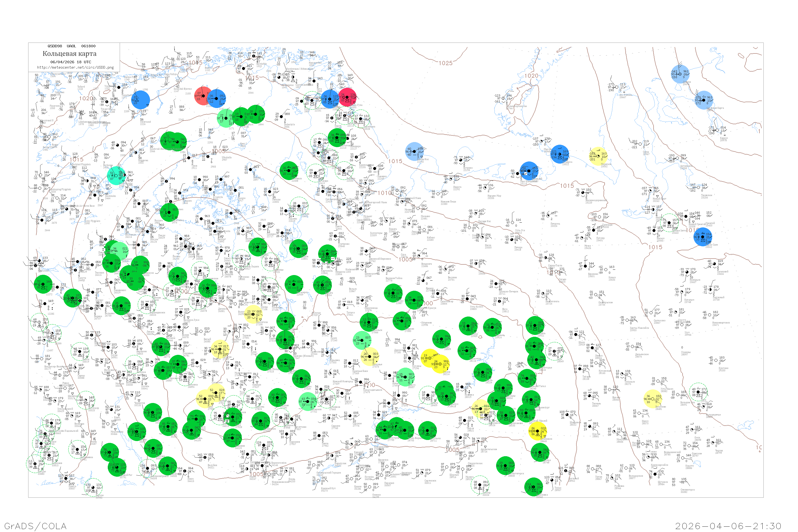The height and width of the screenshot is (532, 798).
Task: Select the turquoise station circle in Sweden
Action: point(116,175)
